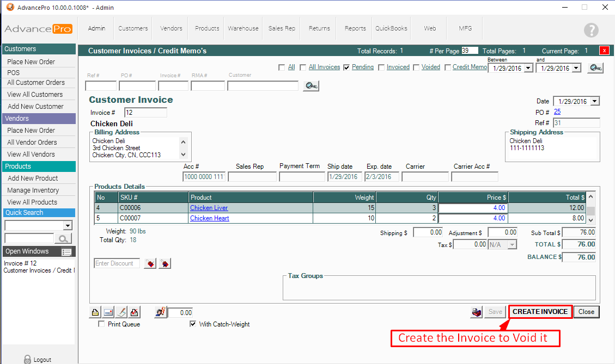Click the CREATE INVOICE button

(x=540, y=312)
